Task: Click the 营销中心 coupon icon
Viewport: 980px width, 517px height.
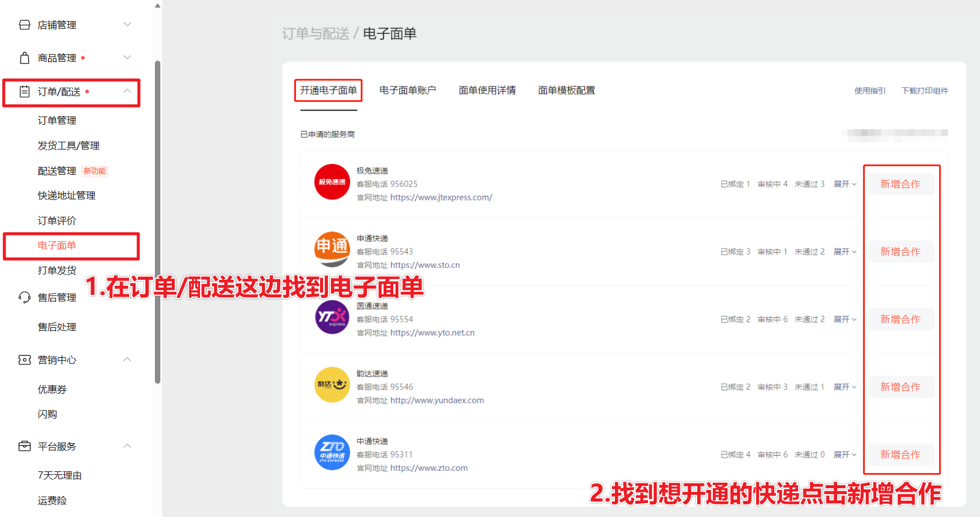Action: [x=25, y=360]
